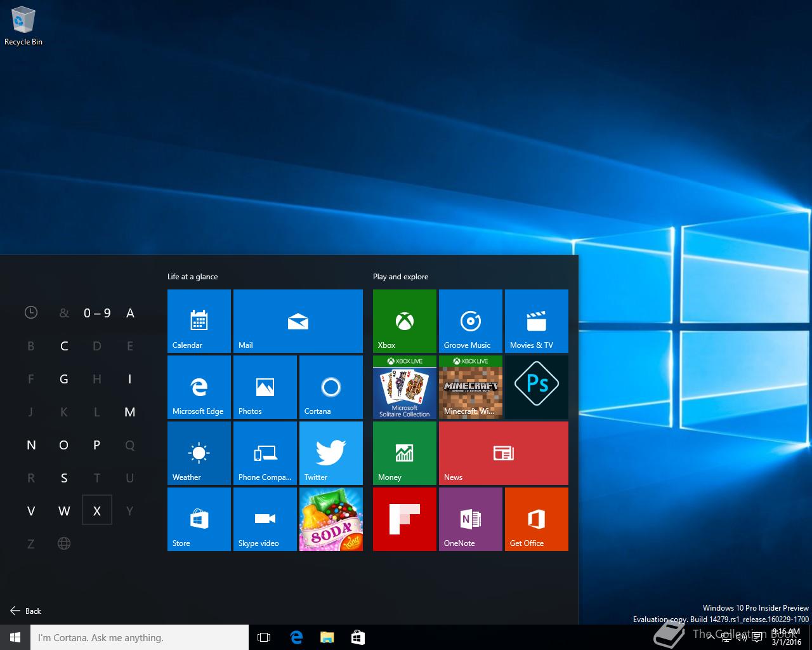Screen dimensions: 812x650
Task: Open the News tile
Action: coord(504,453)
